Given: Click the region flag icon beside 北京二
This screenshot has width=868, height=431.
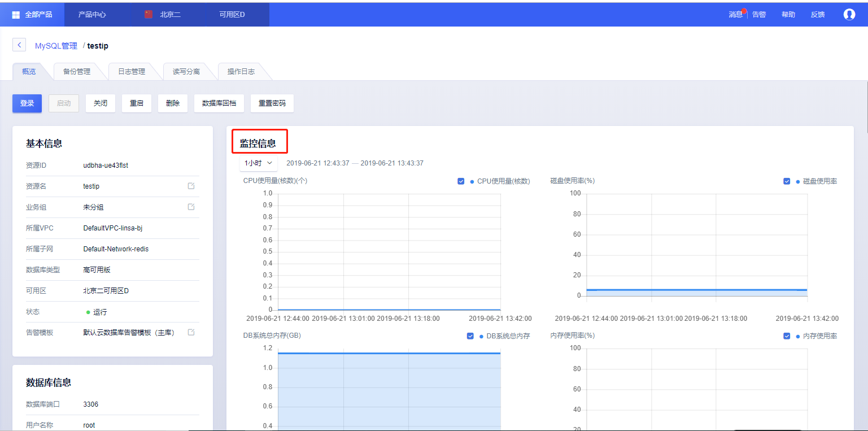Looking at the screenshot, I should click(147, 14).
